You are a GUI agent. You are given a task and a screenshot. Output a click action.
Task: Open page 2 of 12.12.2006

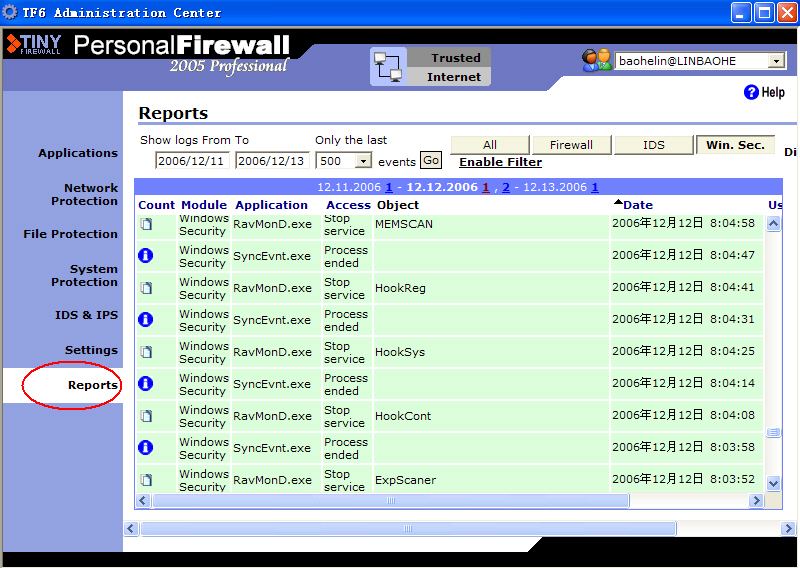pyautogui.click(x=506, y=187)
